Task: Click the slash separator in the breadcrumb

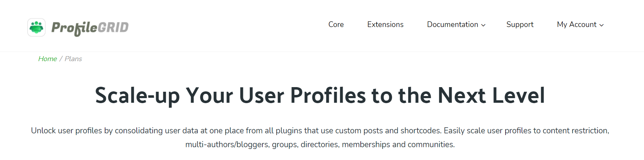Action: click(x=61, y=59)
